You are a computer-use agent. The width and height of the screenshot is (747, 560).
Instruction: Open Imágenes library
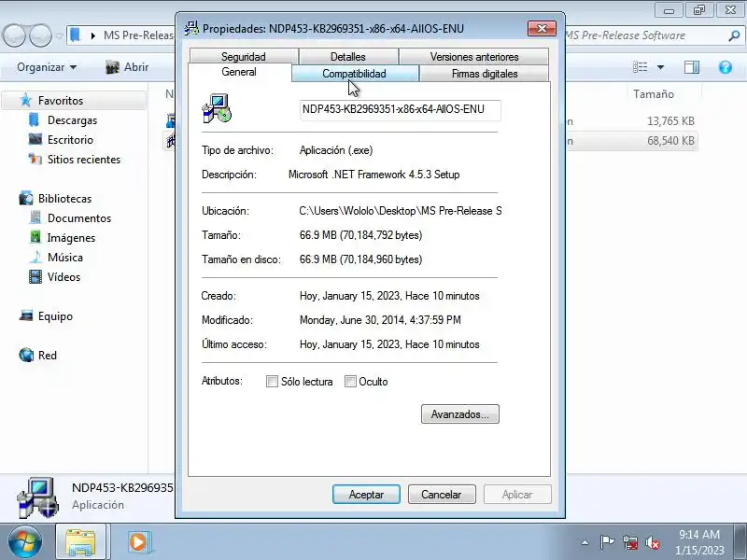(72, 238)
